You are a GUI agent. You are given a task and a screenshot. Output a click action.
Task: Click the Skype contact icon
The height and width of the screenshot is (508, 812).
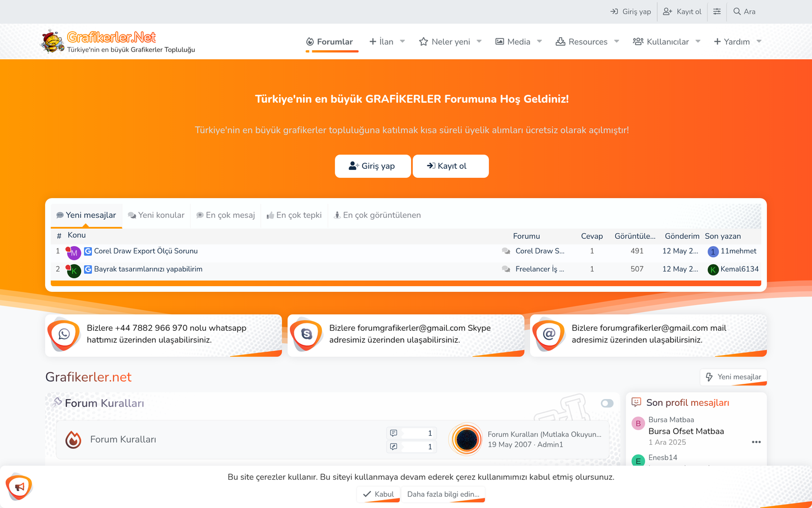coord(306,334)
